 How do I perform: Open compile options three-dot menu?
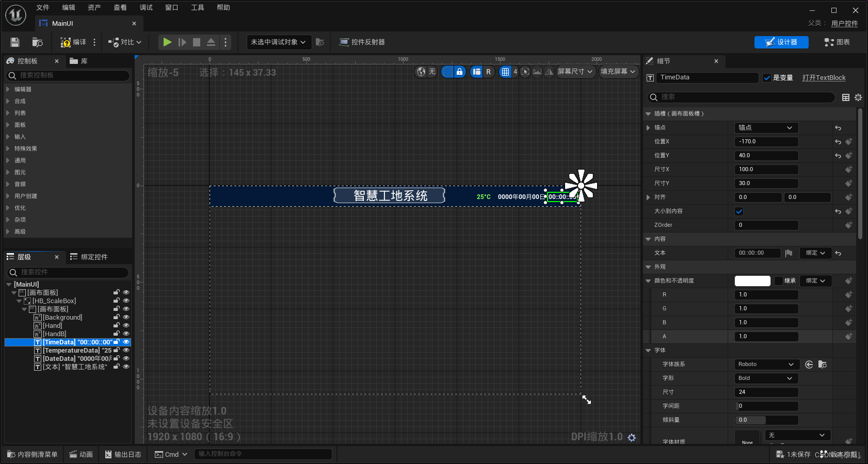[94, 42]
